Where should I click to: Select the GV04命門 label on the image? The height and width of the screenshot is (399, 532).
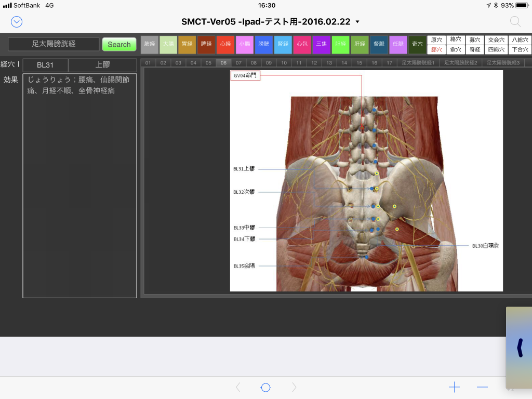coord(245,76)
